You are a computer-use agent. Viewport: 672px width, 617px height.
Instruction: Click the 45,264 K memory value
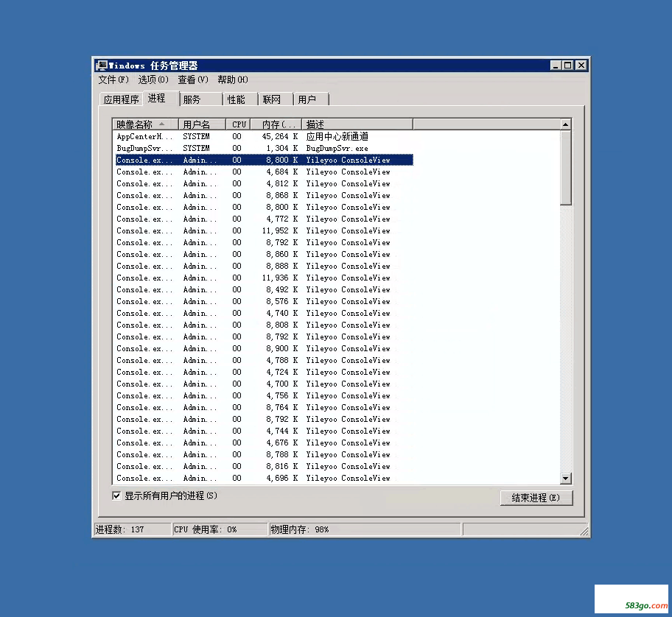(x=280, y=137)
